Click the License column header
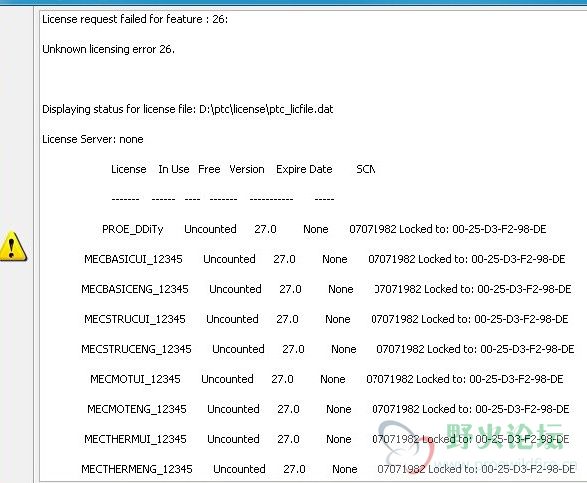 (128, 169)
